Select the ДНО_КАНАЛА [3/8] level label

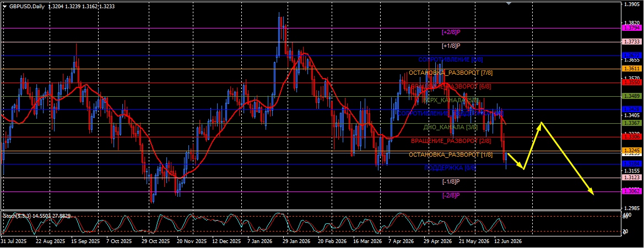coord(451,127)
